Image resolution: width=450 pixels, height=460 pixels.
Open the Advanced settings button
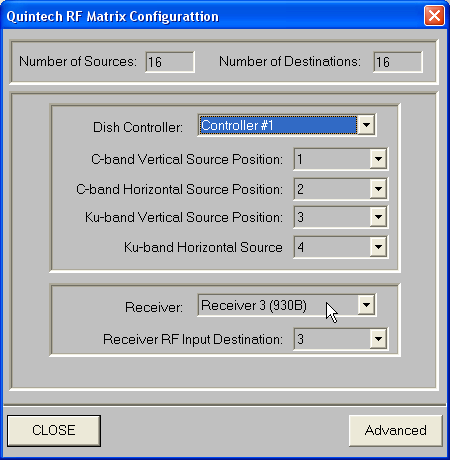coord(395,430)
